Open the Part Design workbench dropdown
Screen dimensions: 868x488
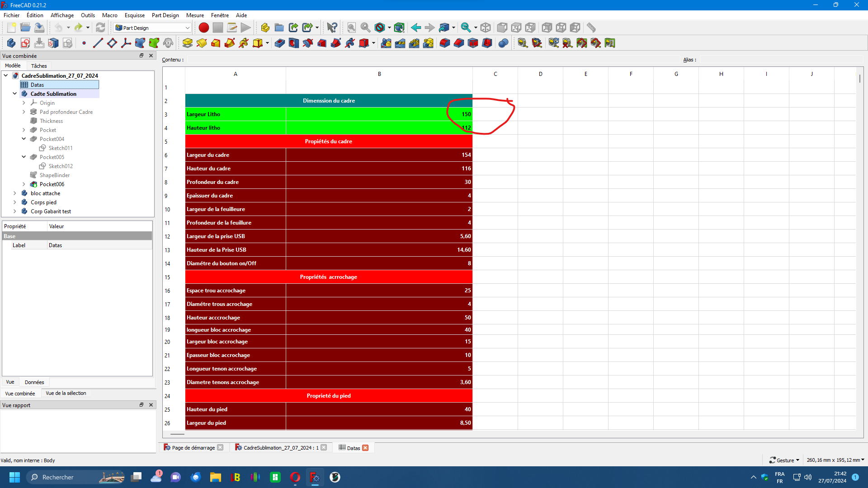[152, 28]
